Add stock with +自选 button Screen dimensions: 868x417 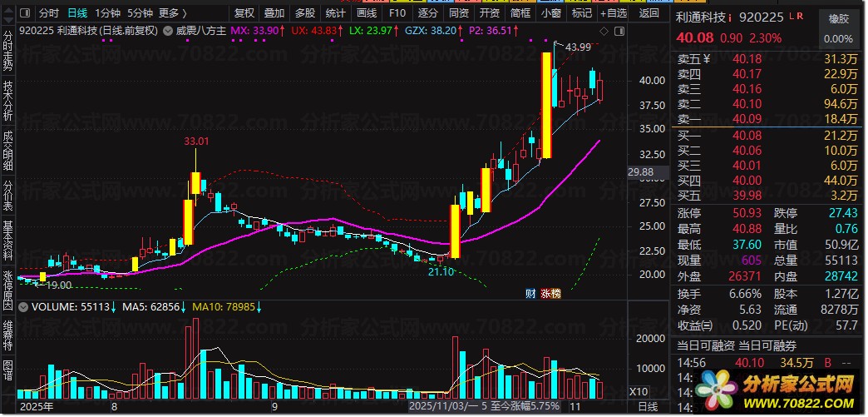[x=614, y=12]
